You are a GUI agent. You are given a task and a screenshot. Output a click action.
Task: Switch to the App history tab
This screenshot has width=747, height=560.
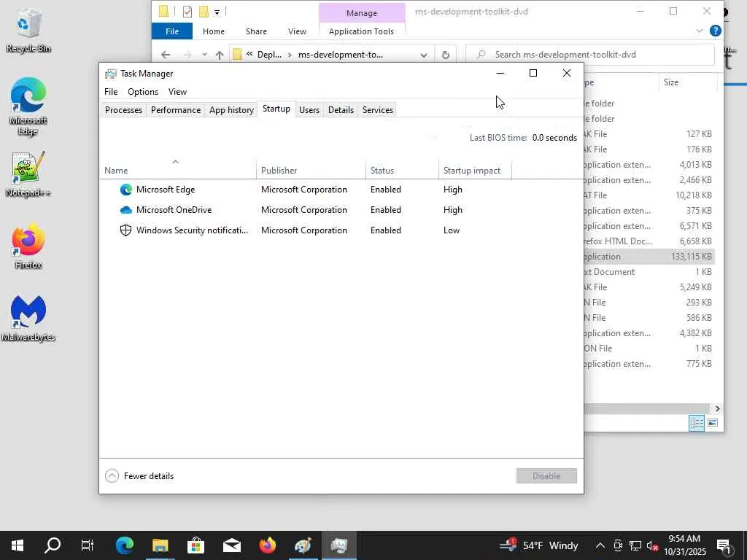(231, 110)
